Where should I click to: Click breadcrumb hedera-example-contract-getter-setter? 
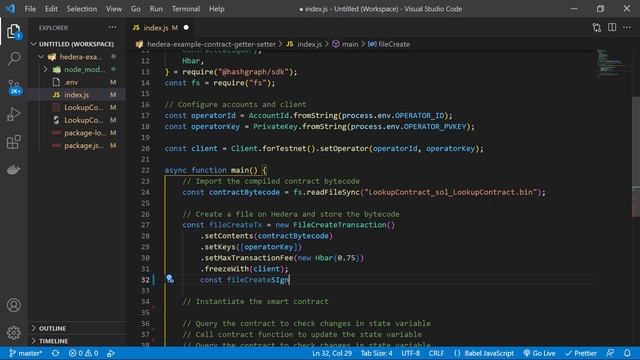coord(211,44)
